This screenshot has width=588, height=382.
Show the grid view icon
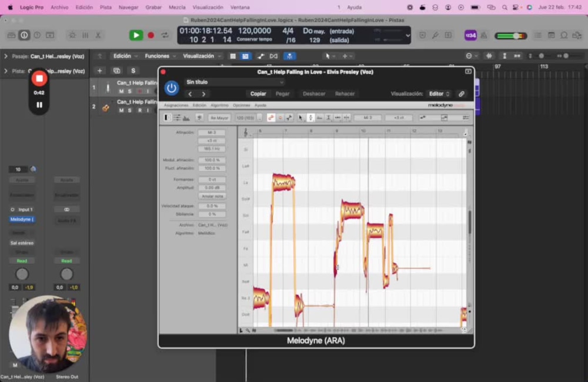pos(233,56)
